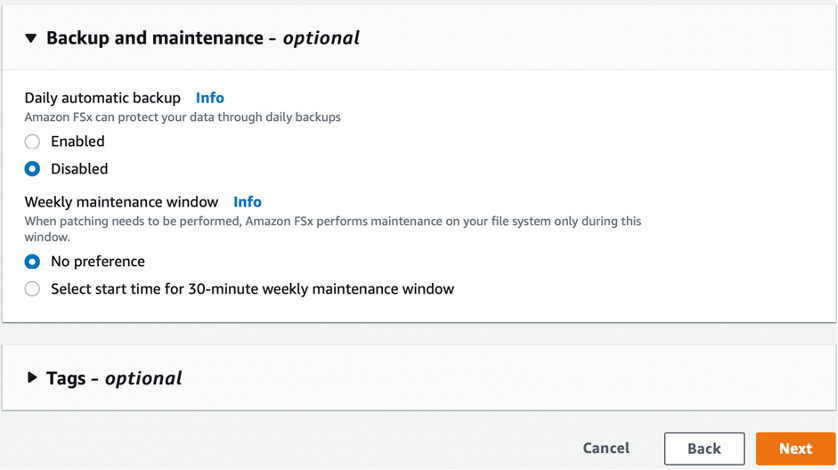Select the Disabled radio button for backups

(x=32, y=169)
